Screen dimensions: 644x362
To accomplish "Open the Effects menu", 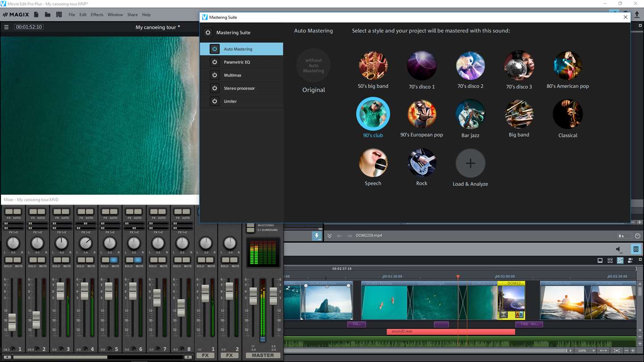I will (97, 15).
